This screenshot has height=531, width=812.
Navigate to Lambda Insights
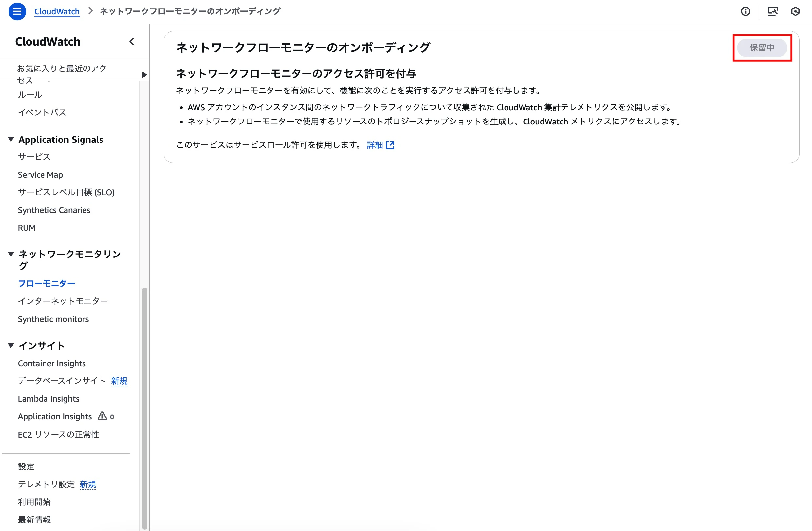coord(48,399)
